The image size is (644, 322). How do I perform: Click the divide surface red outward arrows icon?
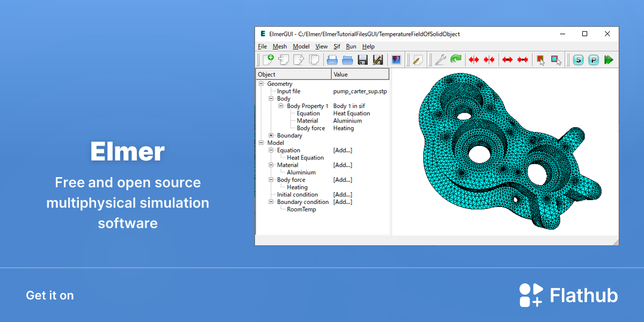tap(473, 60)
